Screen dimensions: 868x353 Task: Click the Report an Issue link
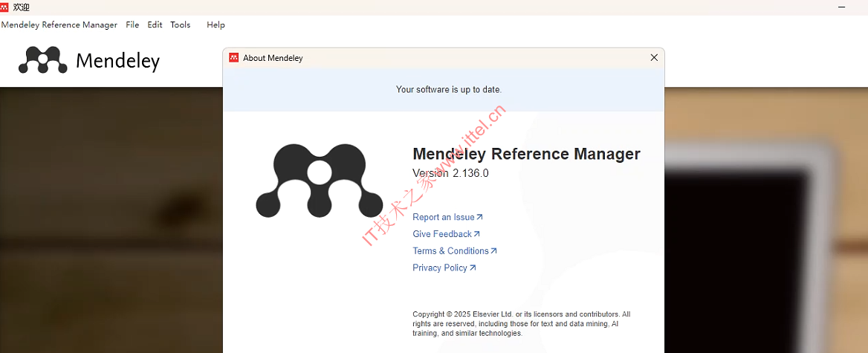coord(448,218)
